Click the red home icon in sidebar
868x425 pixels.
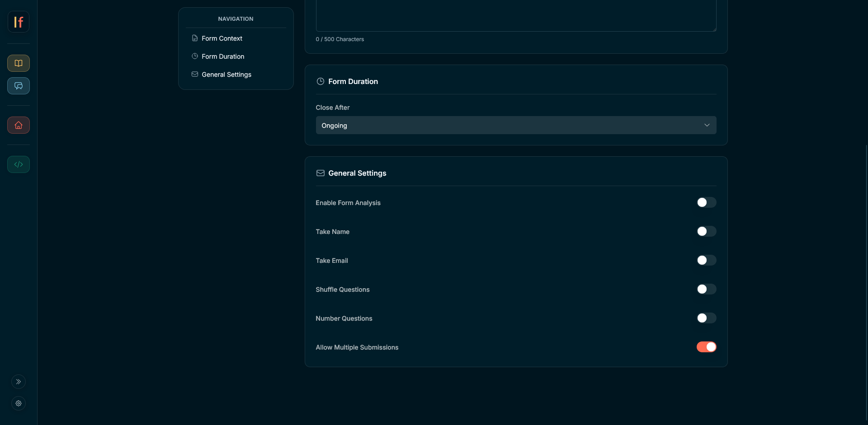tap(19, 125)
